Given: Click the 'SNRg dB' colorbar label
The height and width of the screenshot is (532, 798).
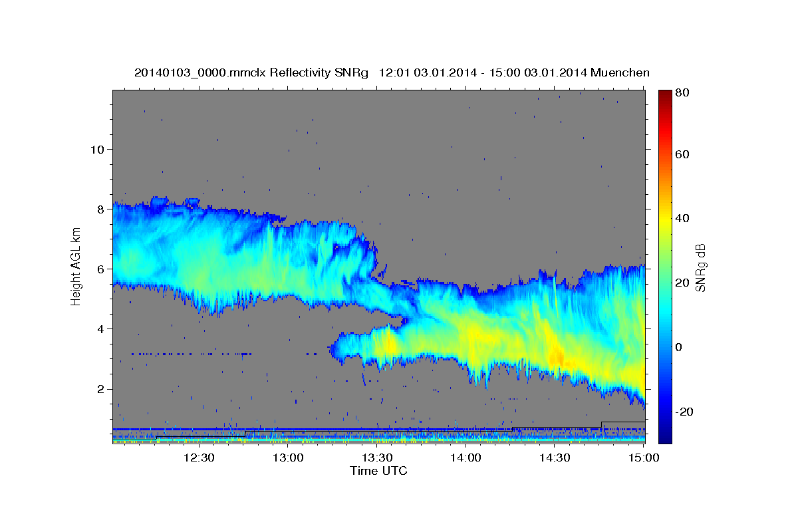Looking at the screenshot, I should point(700,268).
